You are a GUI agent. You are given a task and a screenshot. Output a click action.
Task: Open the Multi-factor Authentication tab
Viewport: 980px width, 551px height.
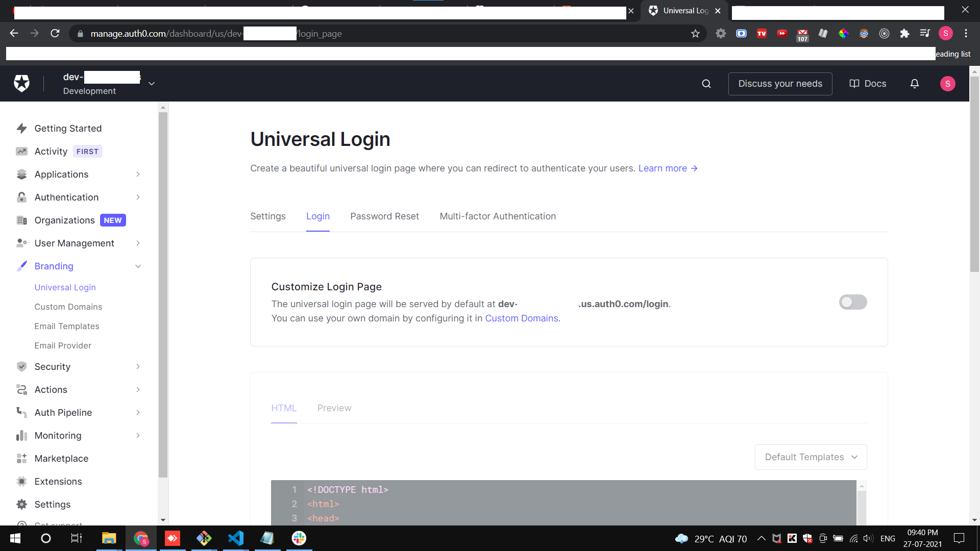(x=498, y=216)
